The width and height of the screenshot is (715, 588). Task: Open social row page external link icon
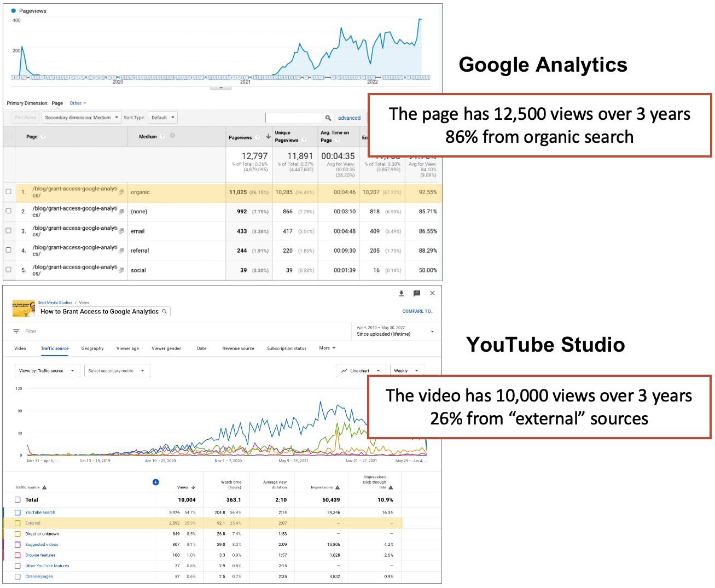[x=121, y=270]
